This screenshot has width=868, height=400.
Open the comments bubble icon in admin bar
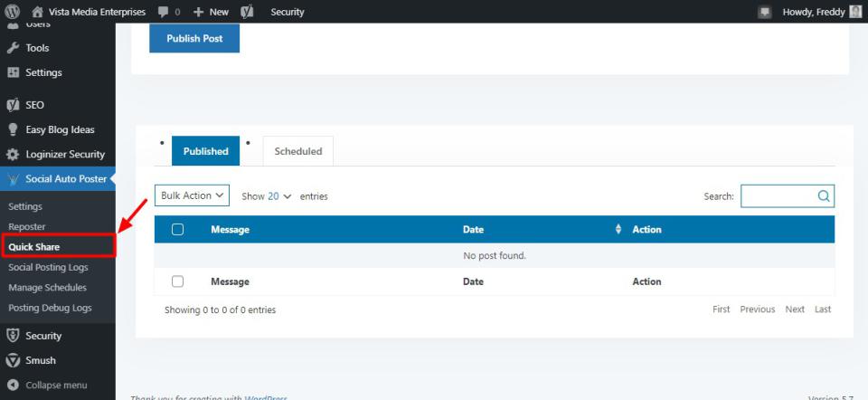(x=163, y=12)
